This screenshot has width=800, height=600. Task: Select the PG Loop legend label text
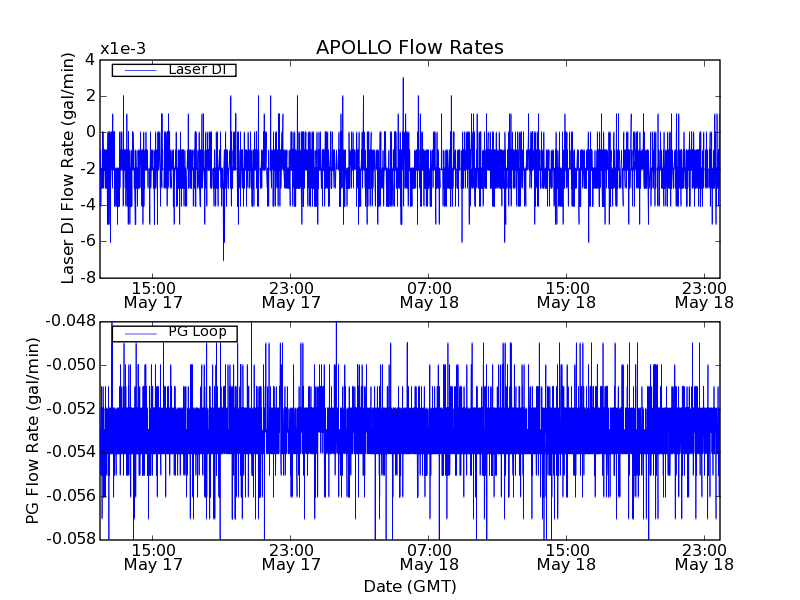pos(196,332)
